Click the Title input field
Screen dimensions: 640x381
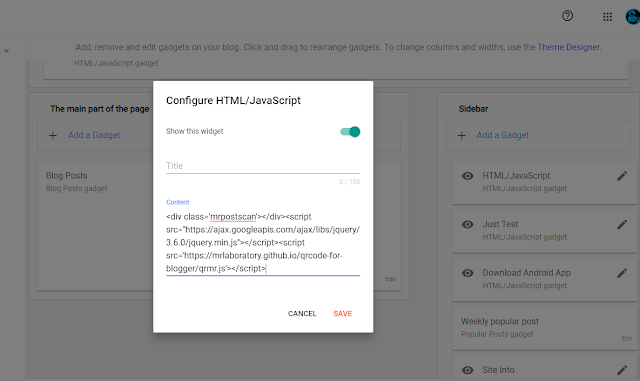(x=263, y=166)
